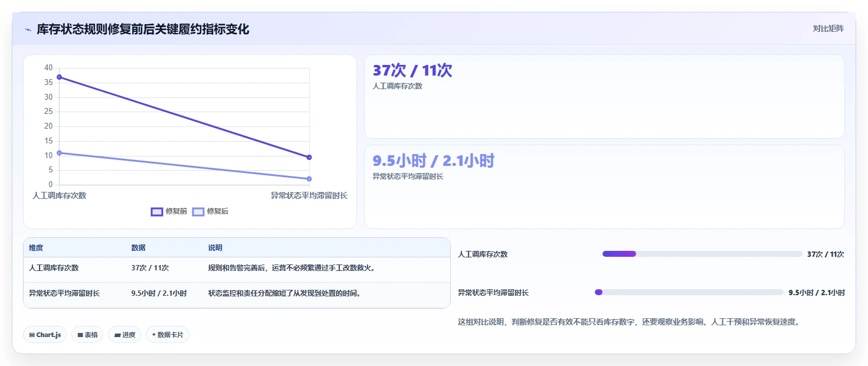Click the 人工调库存次数 cell in the table

[54, 268]
